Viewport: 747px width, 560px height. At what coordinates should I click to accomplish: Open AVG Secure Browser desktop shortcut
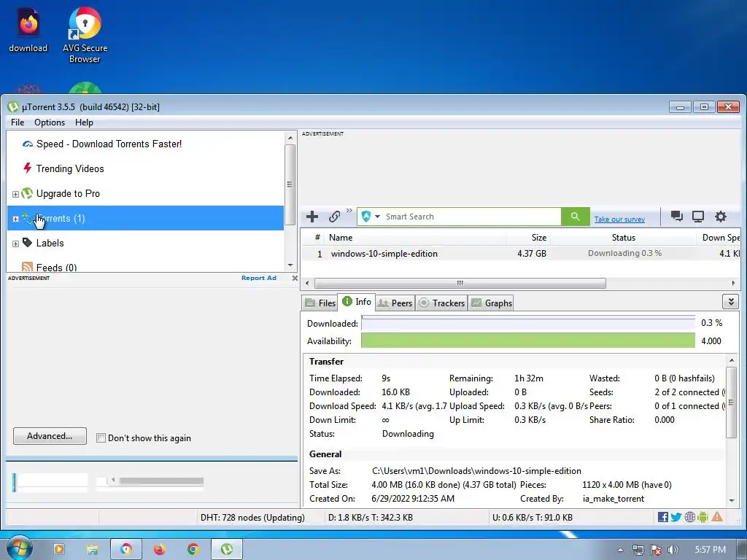85,35
